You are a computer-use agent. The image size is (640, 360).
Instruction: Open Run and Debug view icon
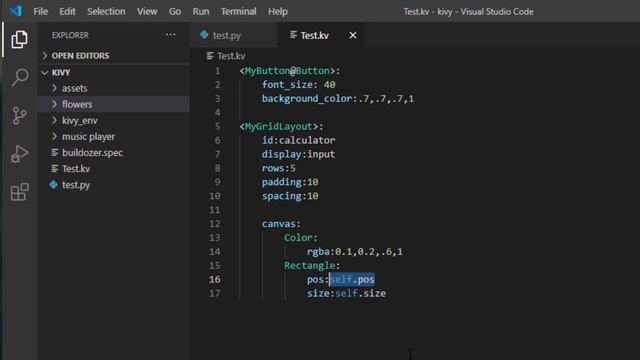(19, 154)
